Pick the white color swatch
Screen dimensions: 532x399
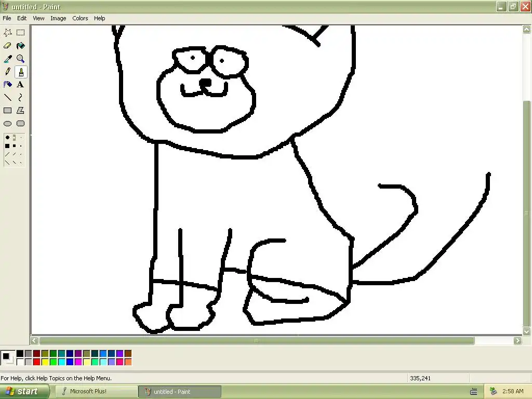[20, 362]
